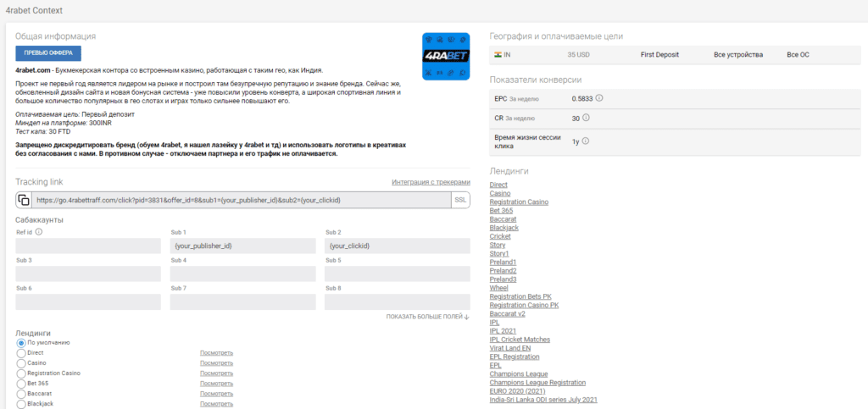Click Посмотреть next to Blackjack option
This screenshot has height=409, width=868.
(x=216, y=404)
